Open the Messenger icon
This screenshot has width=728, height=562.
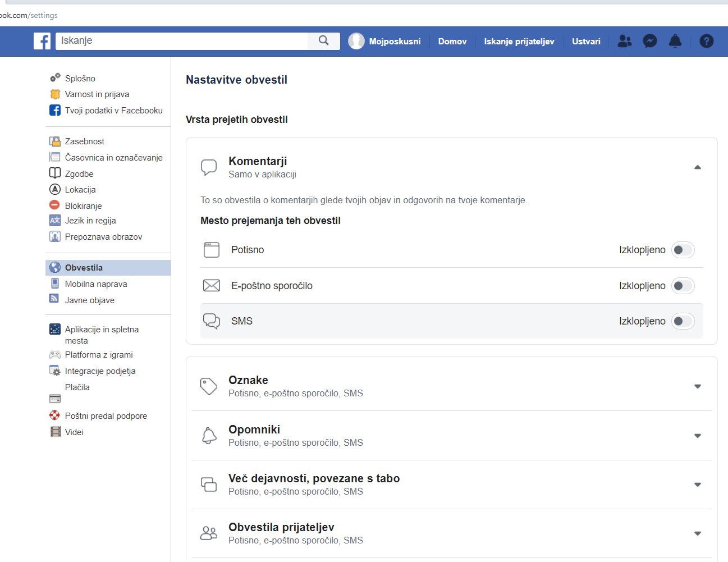tap(649, 41)
